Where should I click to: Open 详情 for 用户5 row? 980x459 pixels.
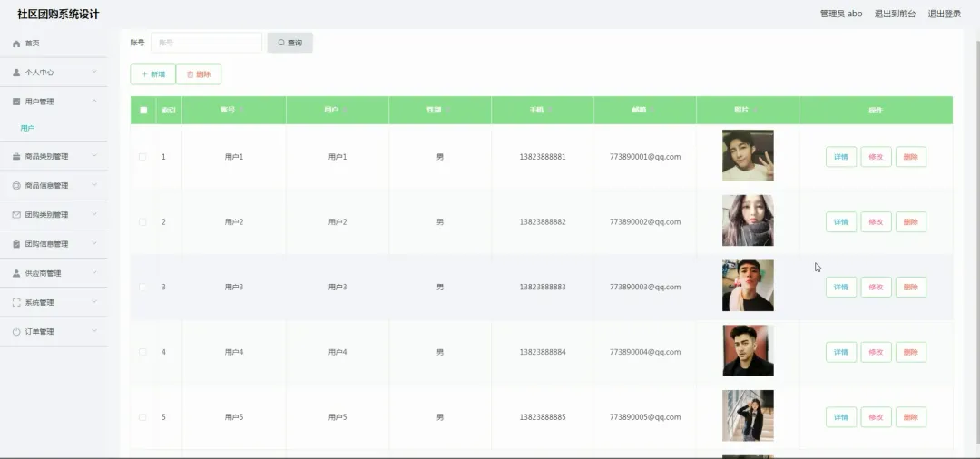click(x=841, y=416)
